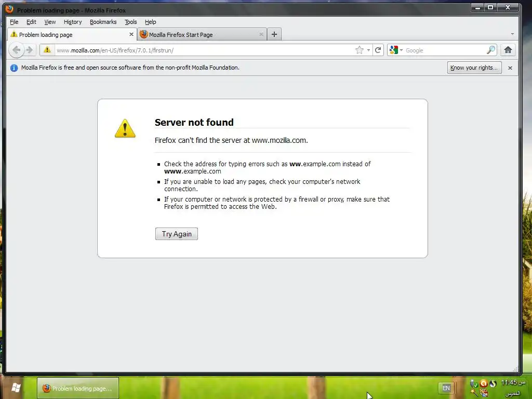Open the Help menu
Image resolution: width=532 pixels, height=399 pixels.
[150, 22]
